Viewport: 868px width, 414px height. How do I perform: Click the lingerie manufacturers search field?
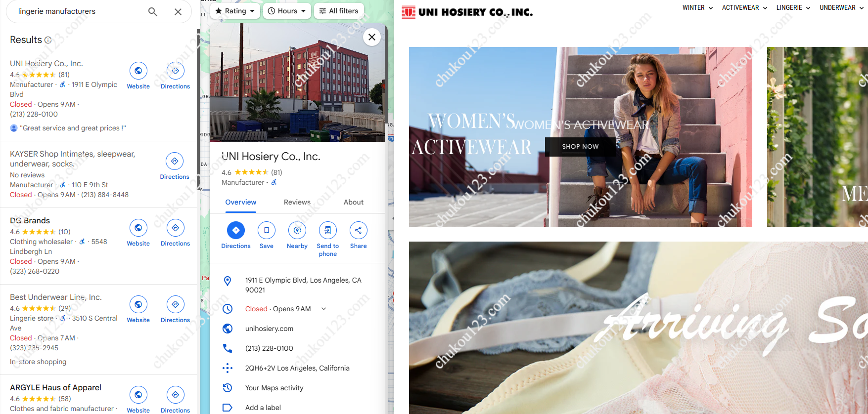(x=79, y=11)
